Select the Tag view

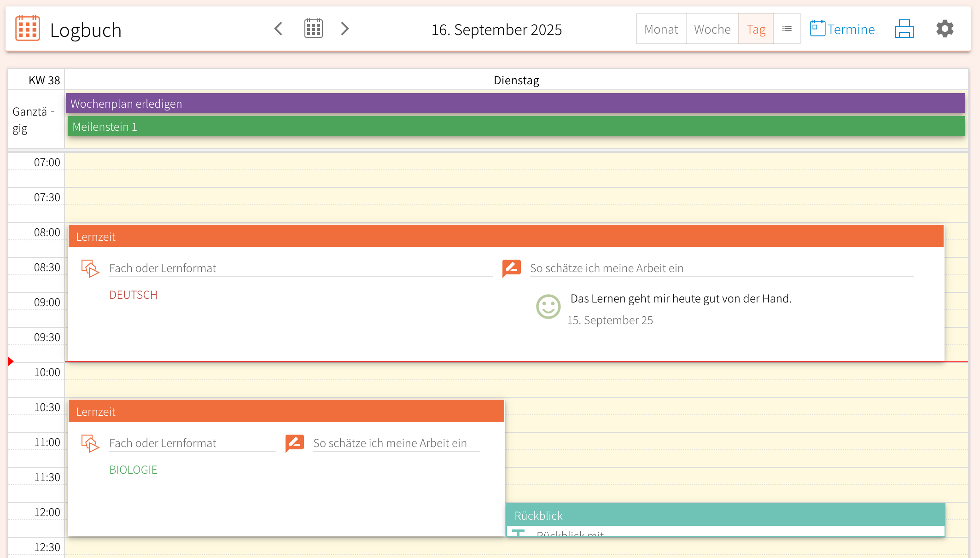point(756,29)
